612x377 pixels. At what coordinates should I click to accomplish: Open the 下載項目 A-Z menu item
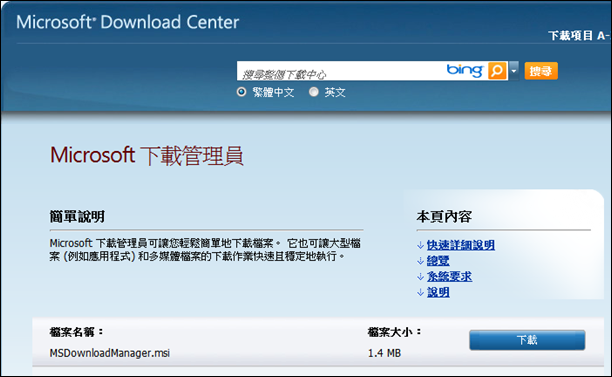579,36
